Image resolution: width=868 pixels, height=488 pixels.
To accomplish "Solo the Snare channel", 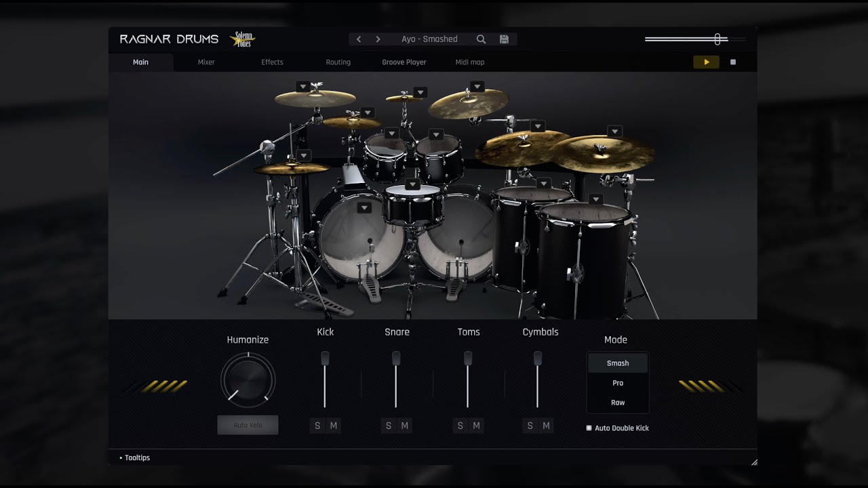I will coord(389,426).
